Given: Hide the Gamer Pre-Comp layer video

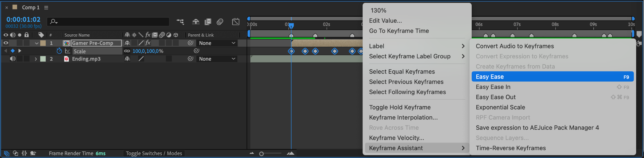Looking at the screenshot, I should pyautogui.click(x=6, y=43).
